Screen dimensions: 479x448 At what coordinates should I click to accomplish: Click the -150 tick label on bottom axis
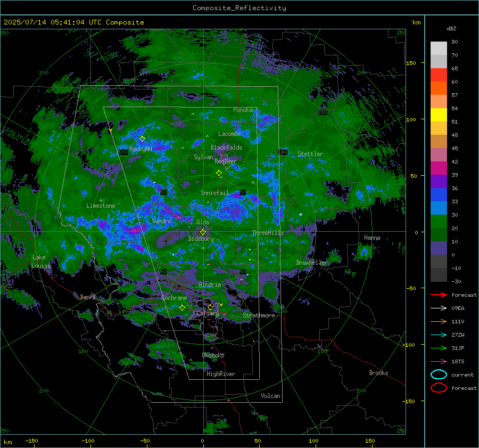[x=31, y=441]
